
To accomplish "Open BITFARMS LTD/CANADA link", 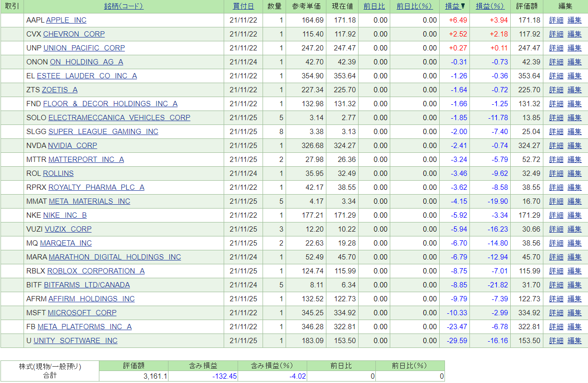I will [x=87, y=285].
